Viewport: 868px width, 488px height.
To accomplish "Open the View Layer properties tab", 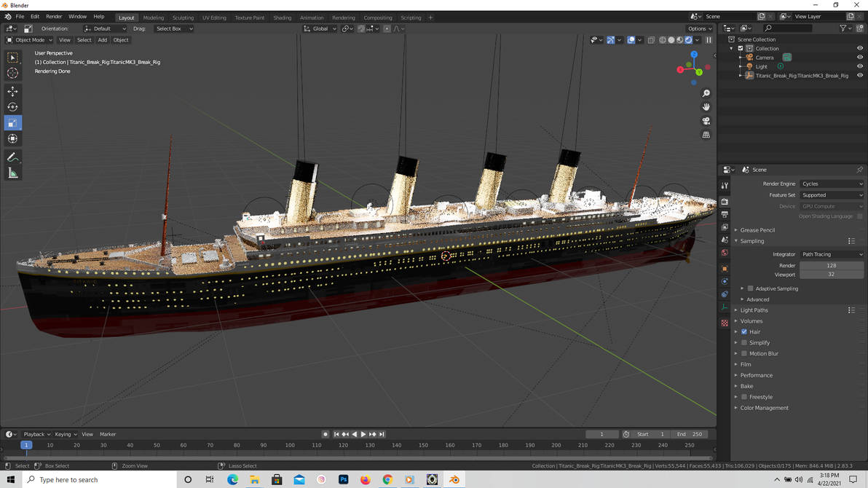I will coord(725,227).
